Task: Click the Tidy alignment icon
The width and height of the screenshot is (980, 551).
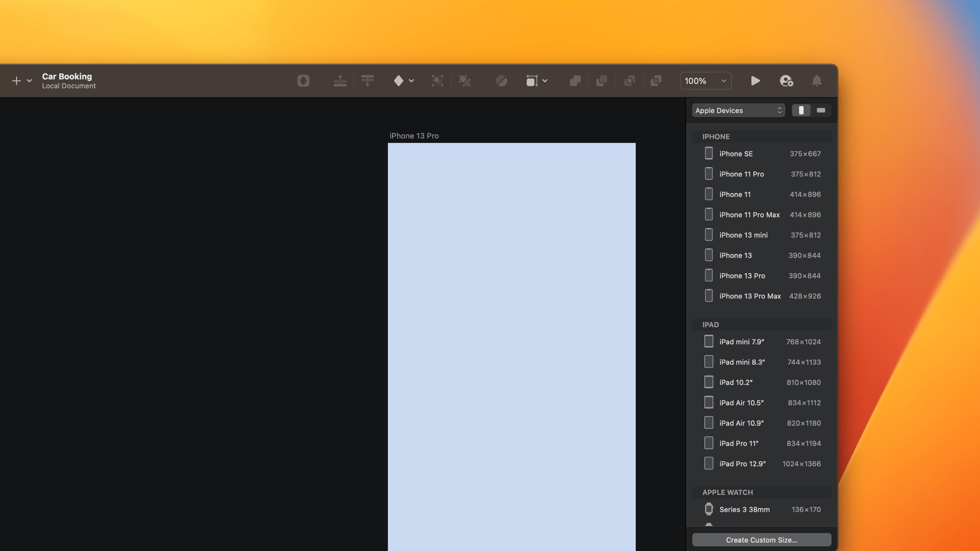Action: click(x=367, y=81)
